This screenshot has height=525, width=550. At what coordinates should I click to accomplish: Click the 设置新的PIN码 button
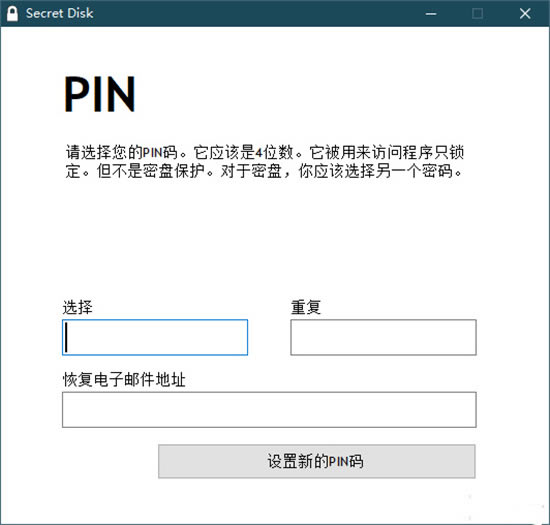pyautogui.click(x=317, y=461)
